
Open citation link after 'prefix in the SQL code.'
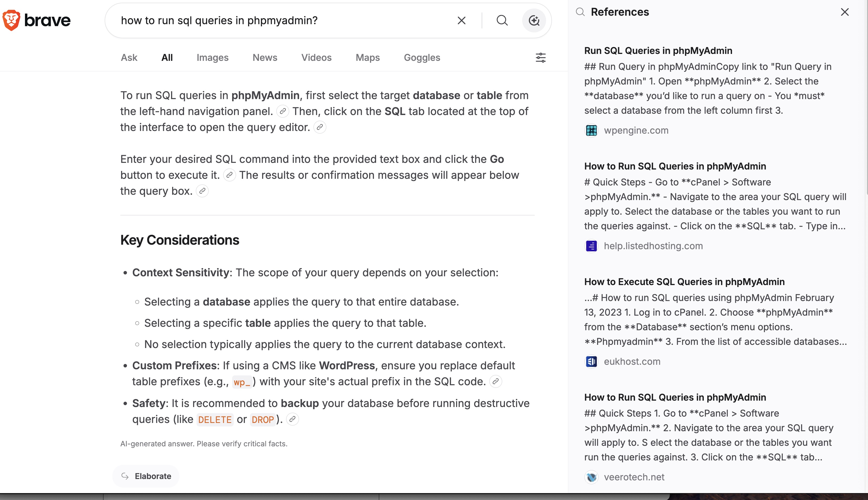click(x=496, y=382)
